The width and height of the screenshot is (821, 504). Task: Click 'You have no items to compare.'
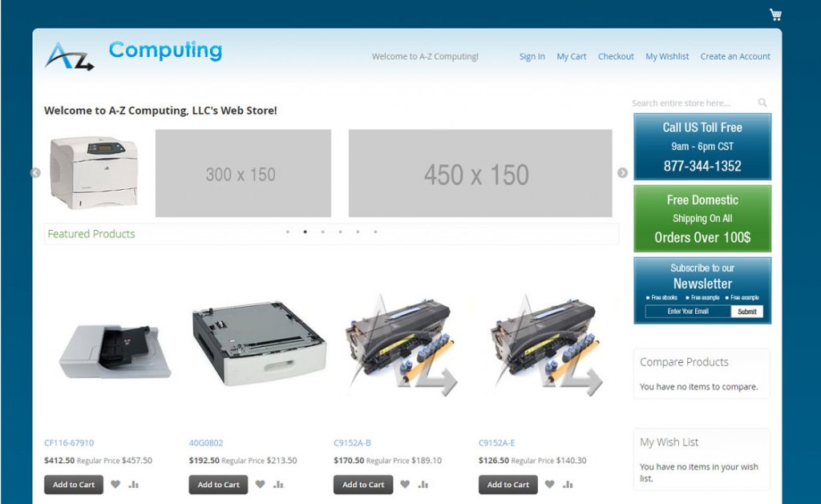(698, 387)
